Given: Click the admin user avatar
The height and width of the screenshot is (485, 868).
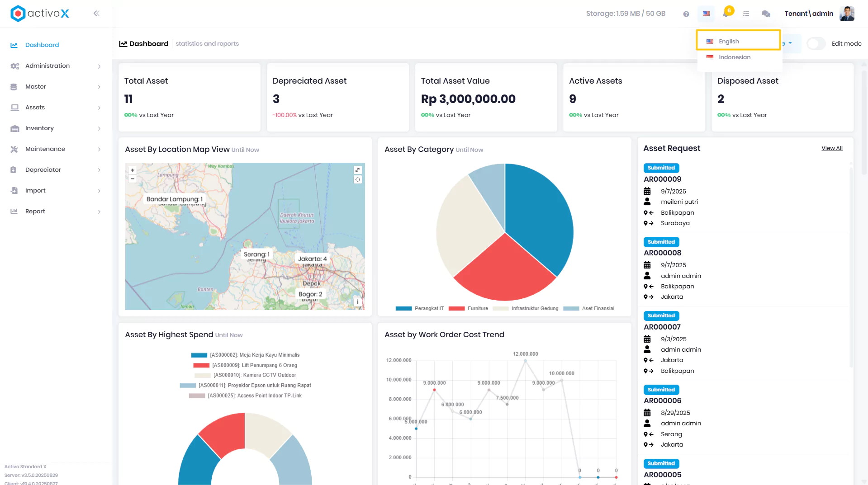Looking at the screenshot, I should 847,14.
